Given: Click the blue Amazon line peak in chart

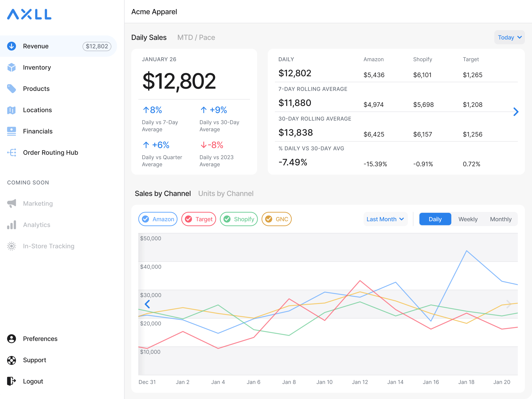Looking at the screenshot, I should (x=466, y=251).
